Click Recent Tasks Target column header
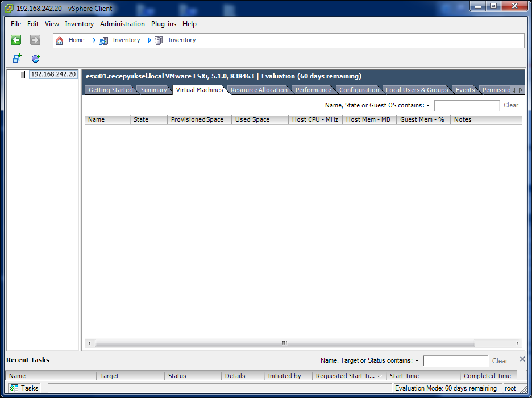Screen dimensions: 532x398 click(130, 376)
